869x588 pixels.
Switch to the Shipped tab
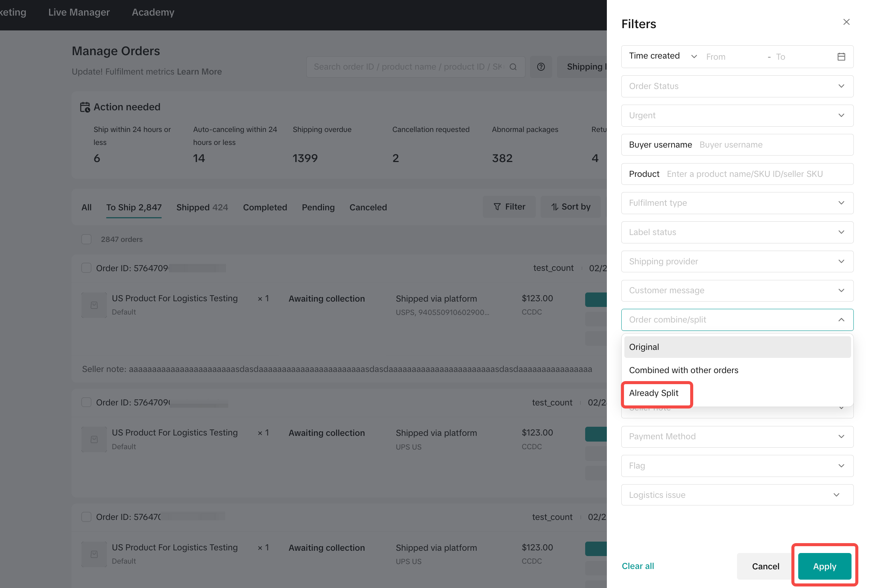click(202, 208)
